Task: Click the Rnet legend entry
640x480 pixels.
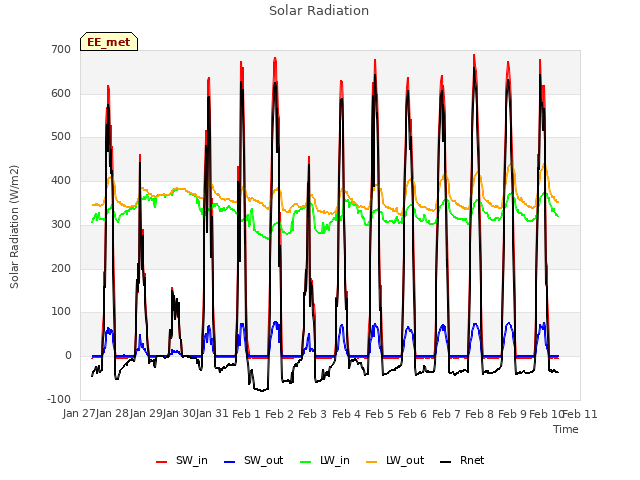Action: click(x=462, y=460)
